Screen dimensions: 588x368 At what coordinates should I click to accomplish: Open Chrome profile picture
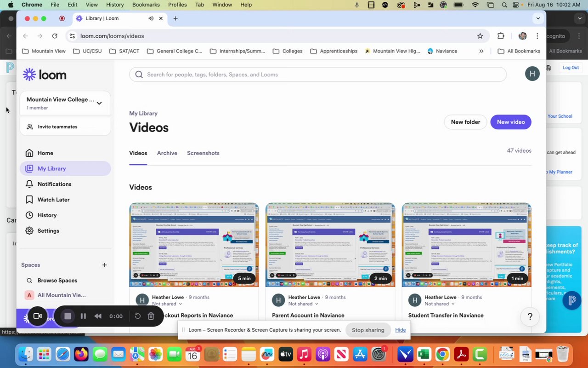522,36
